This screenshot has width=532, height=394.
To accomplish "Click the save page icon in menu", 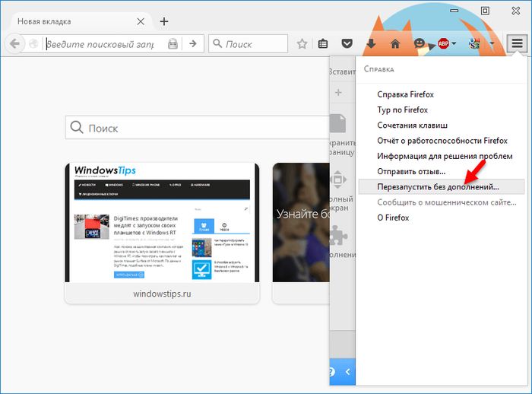I will (x=338, y=123).
